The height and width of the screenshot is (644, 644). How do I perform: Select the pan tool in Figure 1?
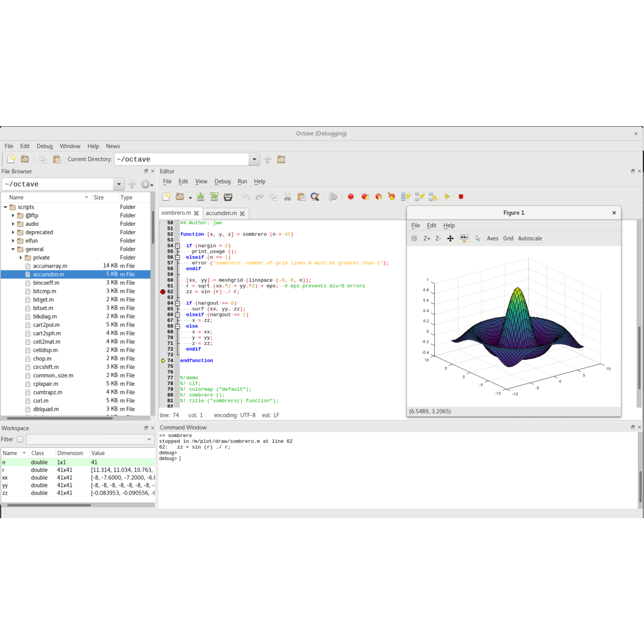tap(450, 238)
